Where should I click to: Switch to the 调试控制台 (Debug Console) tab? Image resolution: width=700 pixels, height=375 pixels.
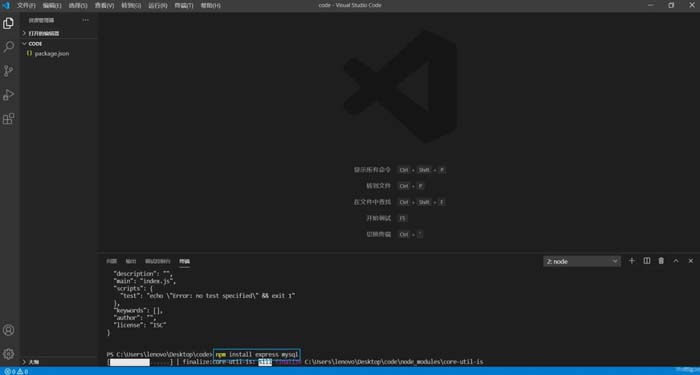tap(157, 261)
